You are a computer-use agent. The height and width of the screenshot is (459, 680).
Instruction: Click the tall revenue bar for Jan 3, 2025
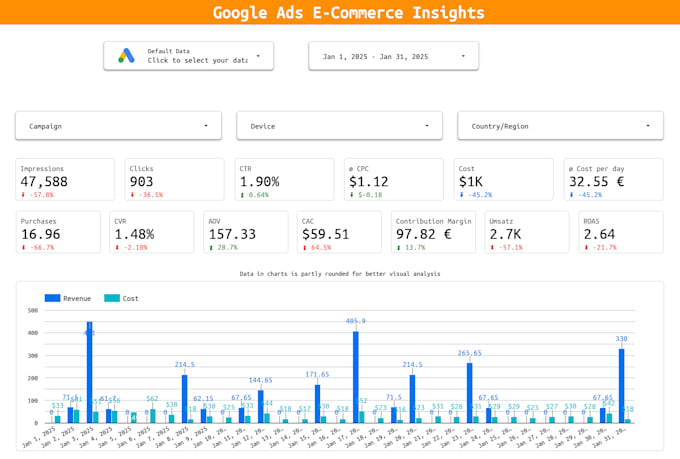pyautogui.click(x=90, y=372)
